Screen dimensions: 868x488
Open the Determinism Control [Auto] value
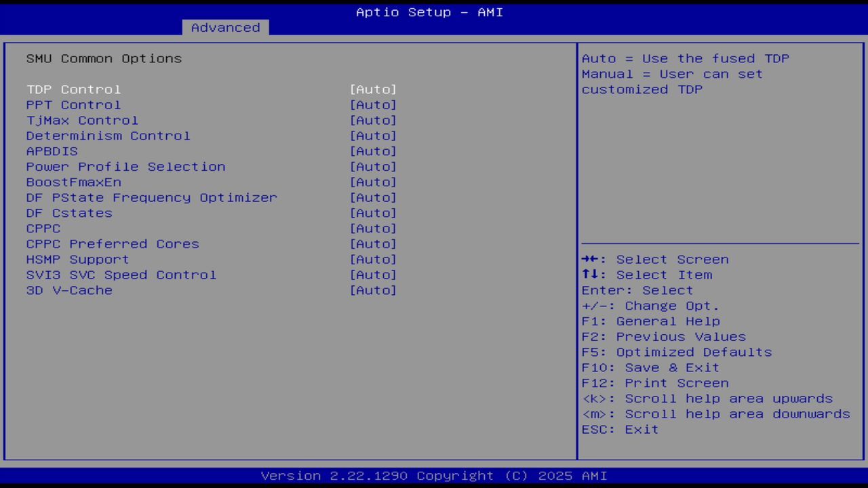(373, 136)
